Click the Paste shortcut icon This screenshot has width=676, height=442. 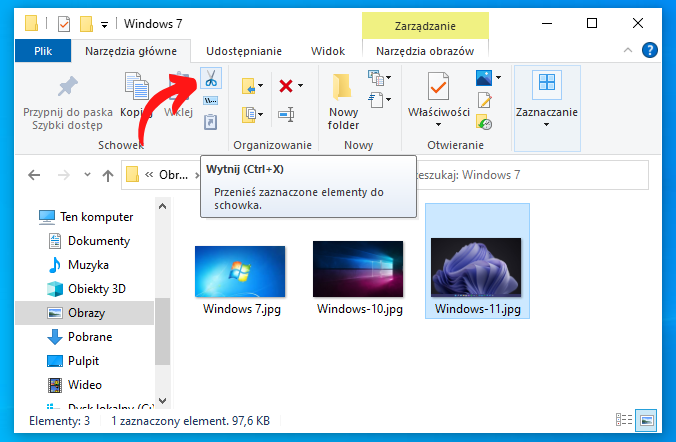pos(210,122)
